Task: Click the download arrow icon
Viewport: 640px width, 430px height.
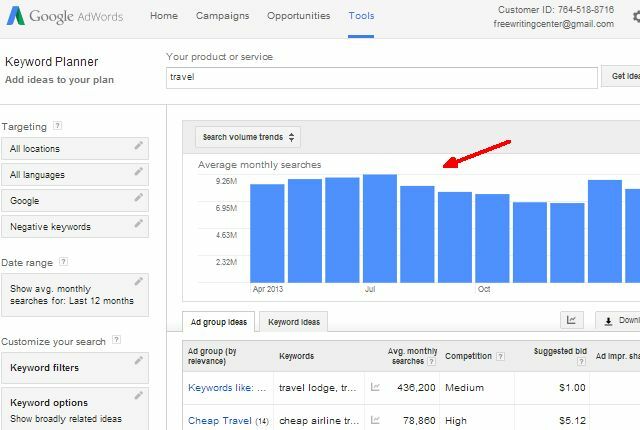Action: coord(608,321)
